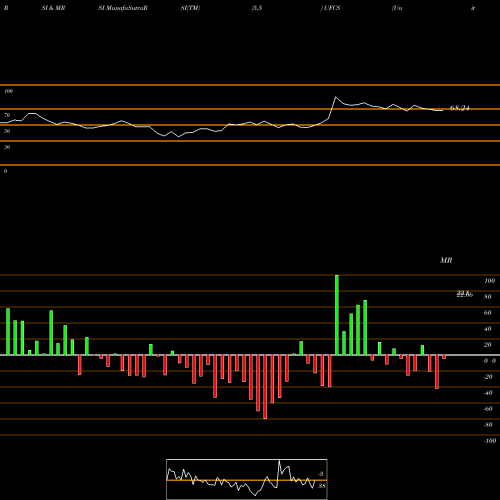Click the UFCS ticker text in header
500x500 pixels.
click(x=331, y=8)
